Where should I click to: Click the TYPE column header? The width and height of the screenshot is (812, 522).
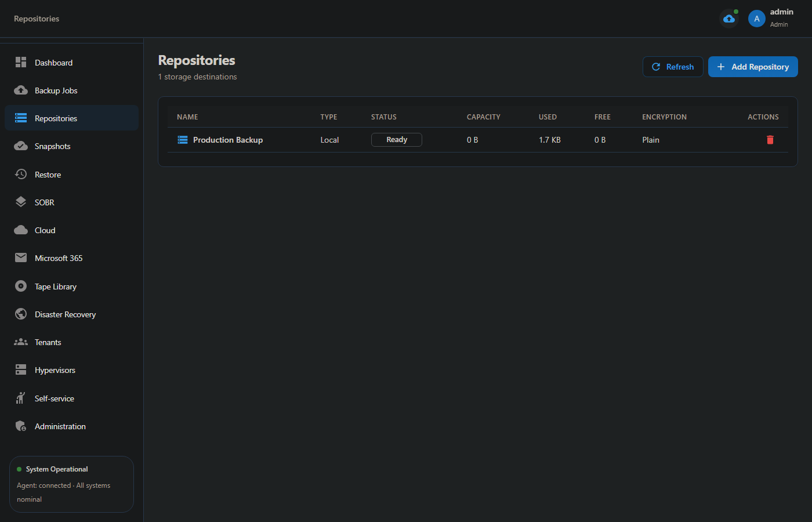coord(329,117)
